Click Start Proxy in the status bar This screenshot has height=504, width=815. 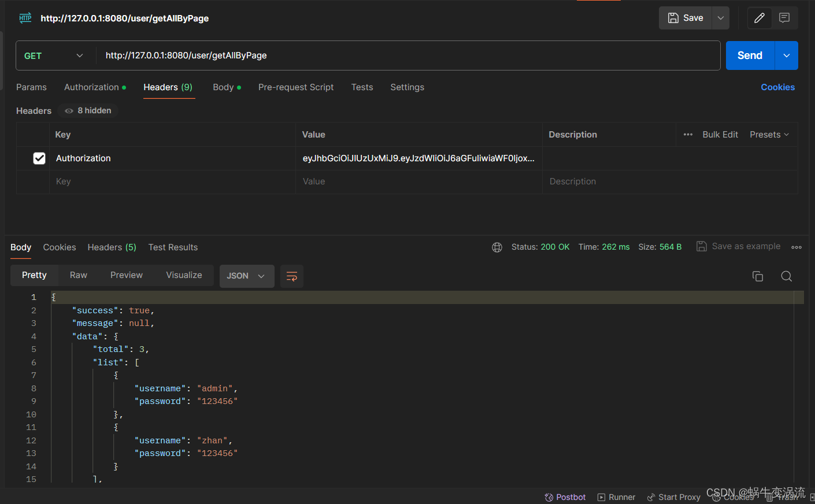673,497
